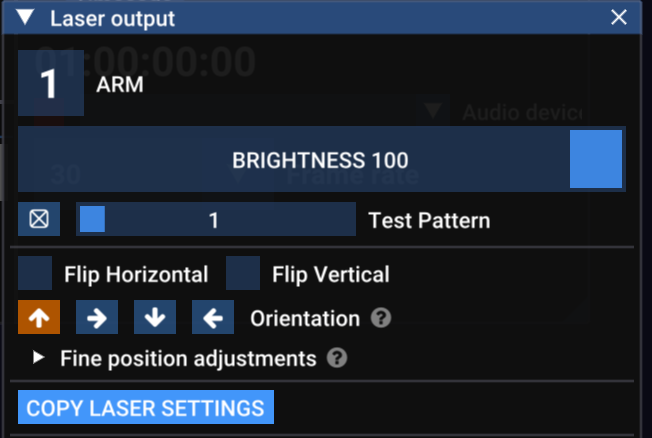Set orientation with the left arrow icon
This screenshot has width=652, height=438.
click(212, 318)
